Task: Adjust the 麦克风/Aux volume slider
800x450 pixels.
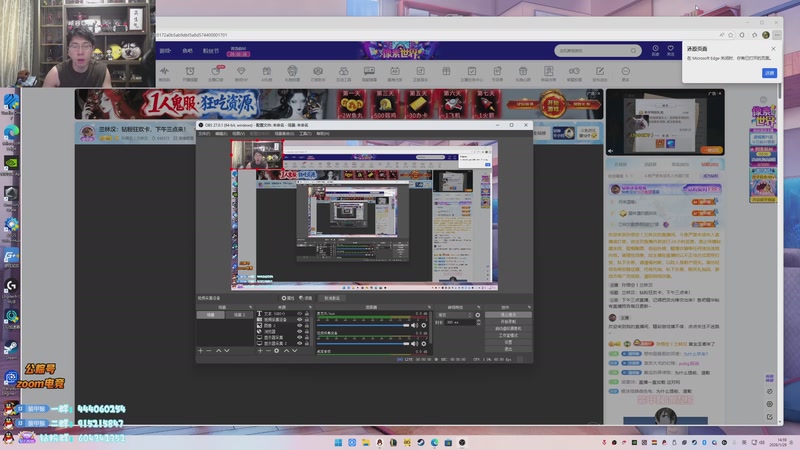Action: point(363,326)
